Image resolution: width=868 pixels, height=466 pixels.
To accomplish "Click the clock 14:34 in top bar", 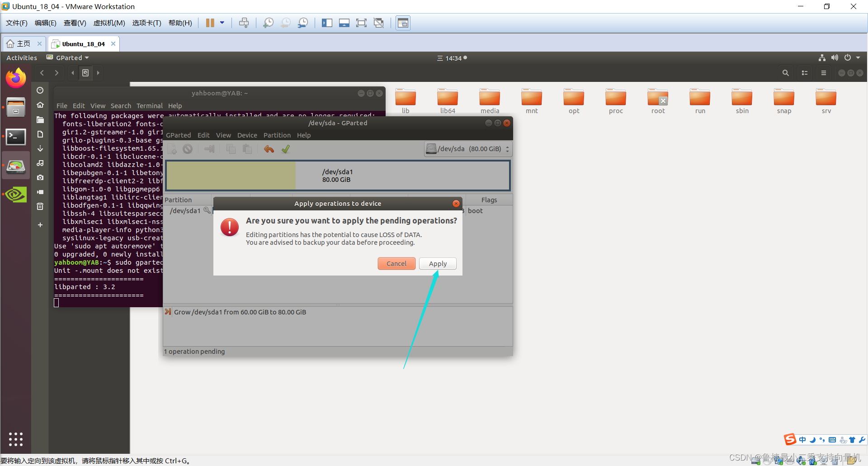I will (452, 58).
